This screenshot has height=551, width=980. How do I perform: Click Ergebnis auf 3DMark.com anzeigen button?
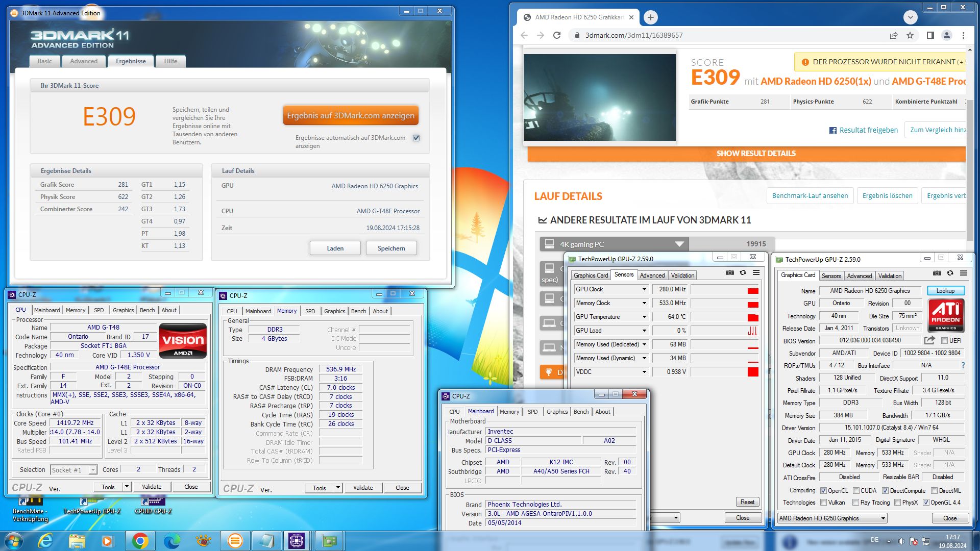(351, 116)
